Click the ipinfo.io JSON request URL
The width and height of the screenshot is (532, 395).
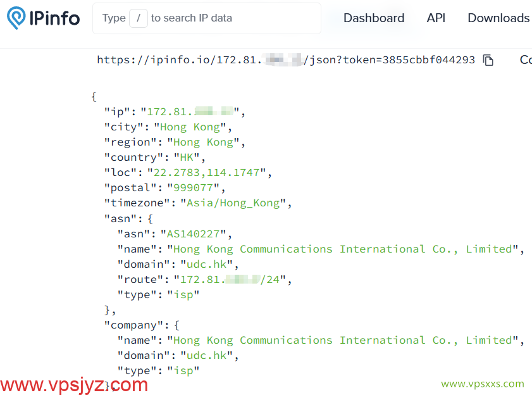tap(285, 60)
